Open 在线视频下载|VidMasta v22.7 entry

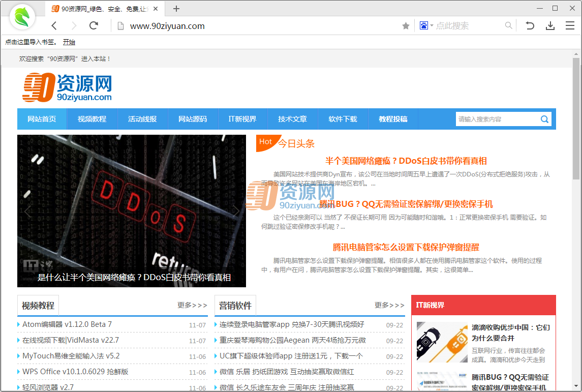(71, 341)
